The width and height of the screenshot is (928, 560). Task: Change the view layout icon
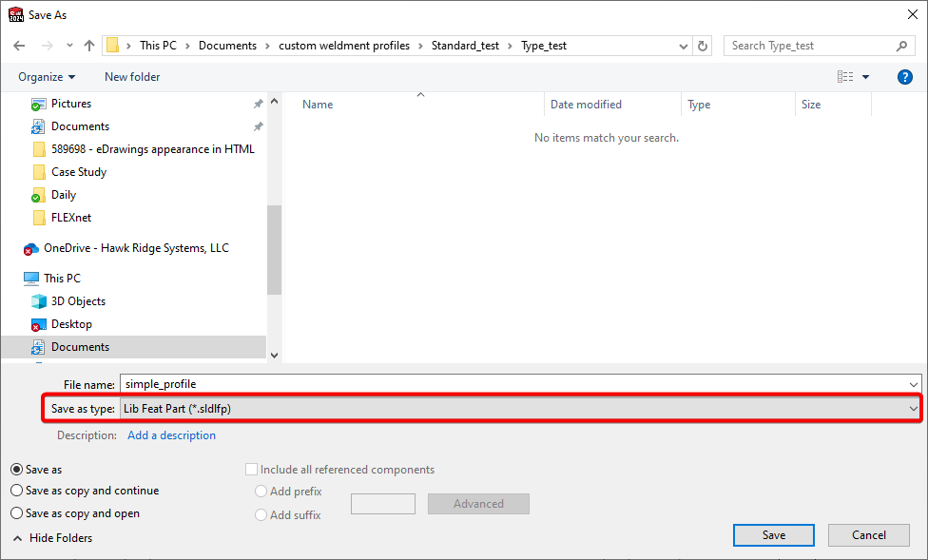click(x=845, y=77)
